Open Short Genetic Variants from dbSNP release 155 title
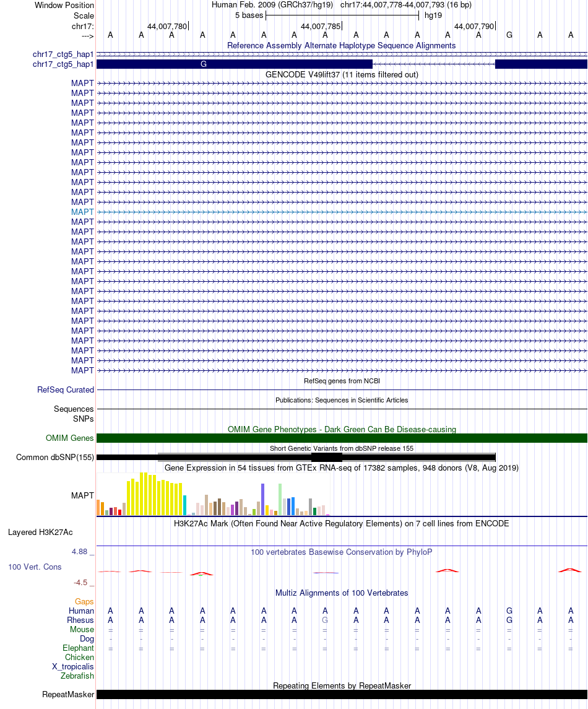 [342, 448]
